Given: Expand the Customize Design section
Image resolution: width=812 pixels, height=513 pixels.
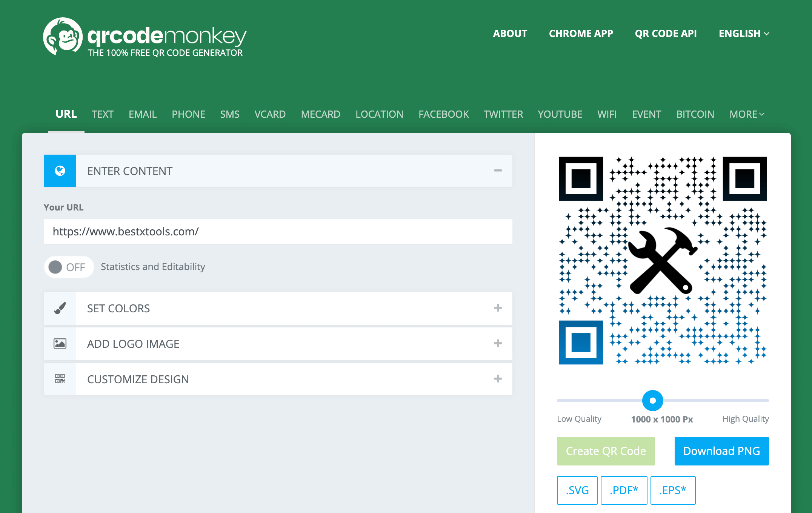Looking at the screenshot, I should coord(498,379).
